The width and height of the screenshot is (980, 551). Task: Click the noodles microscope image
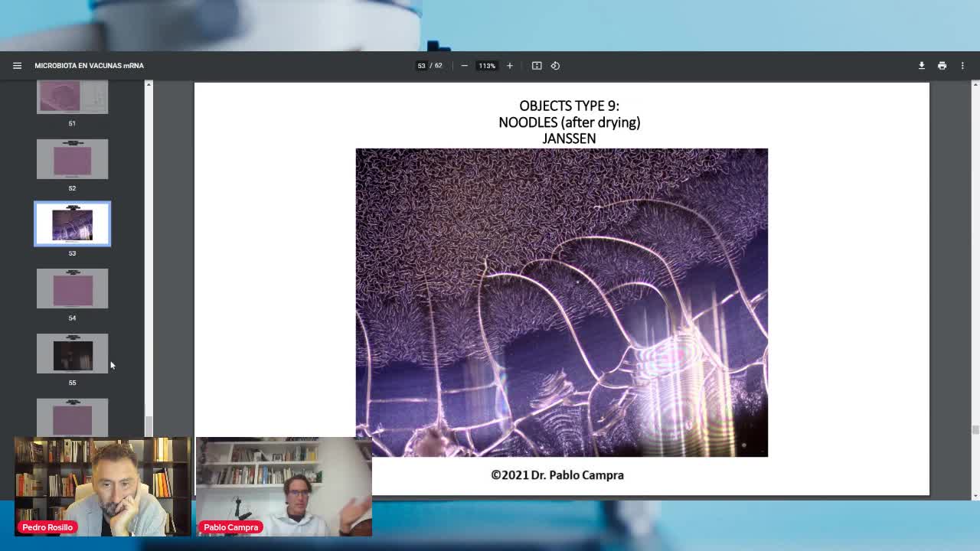coord(561,302)
